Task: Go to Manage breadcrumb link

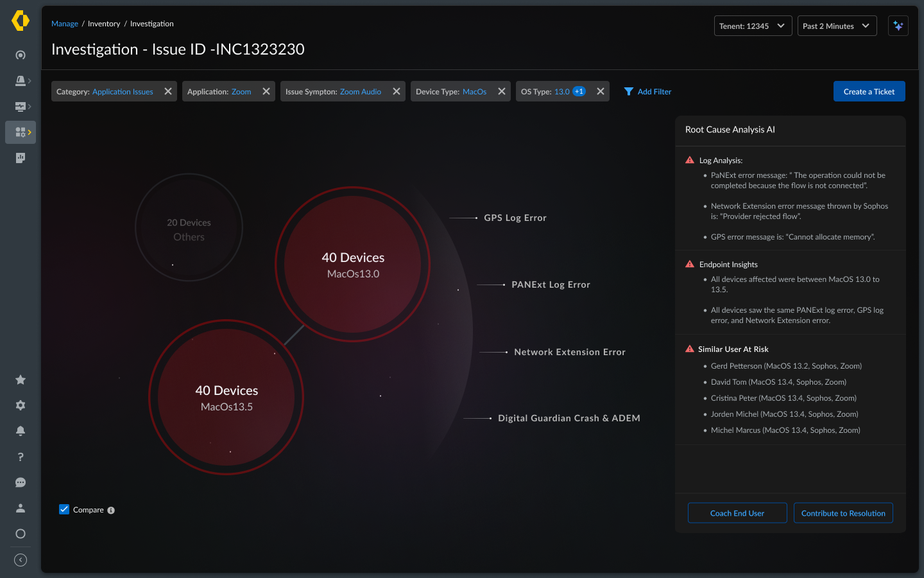Action: pyautogui.click(x=65, y=24)
